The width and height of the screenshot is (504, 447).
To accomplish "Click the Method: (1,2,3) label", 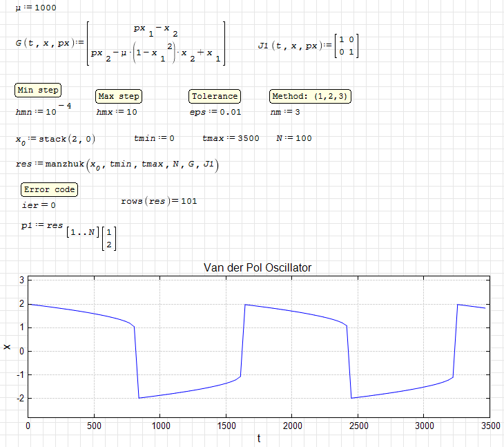I will click(x=310, y=96).
